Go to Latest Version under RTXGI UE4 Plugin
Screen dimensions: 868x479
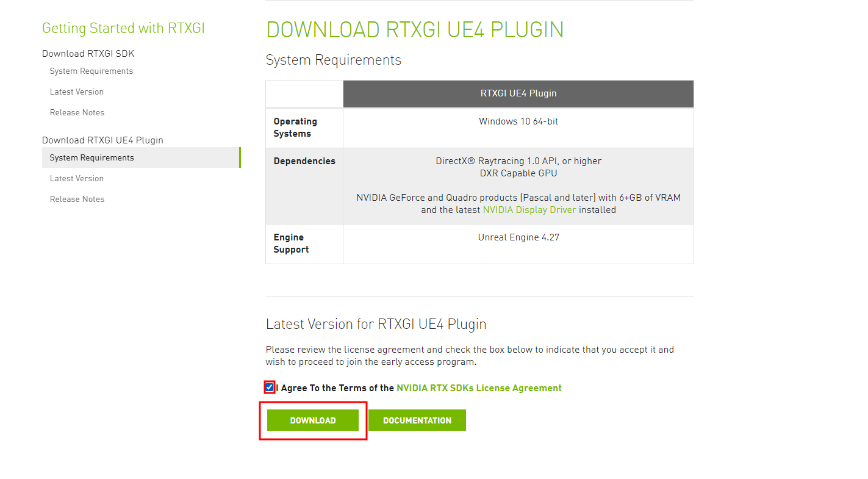[x=77, y=179]
